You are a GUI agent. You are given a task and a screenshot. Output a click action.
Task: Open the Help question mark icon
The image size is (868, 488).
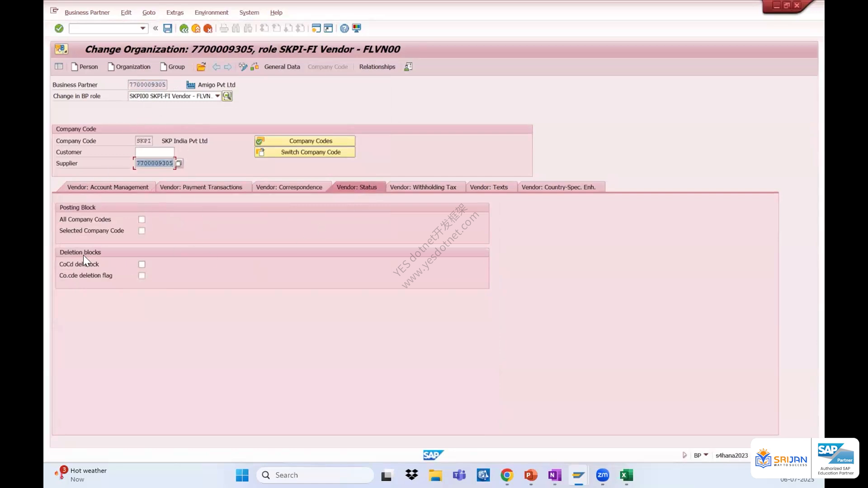(344, 28)
